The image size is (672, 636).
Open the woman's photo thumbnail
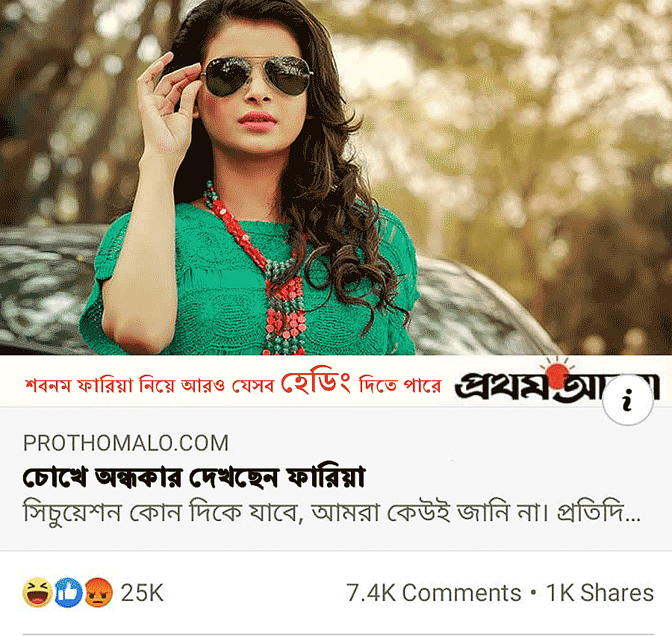tap(336, 178)
